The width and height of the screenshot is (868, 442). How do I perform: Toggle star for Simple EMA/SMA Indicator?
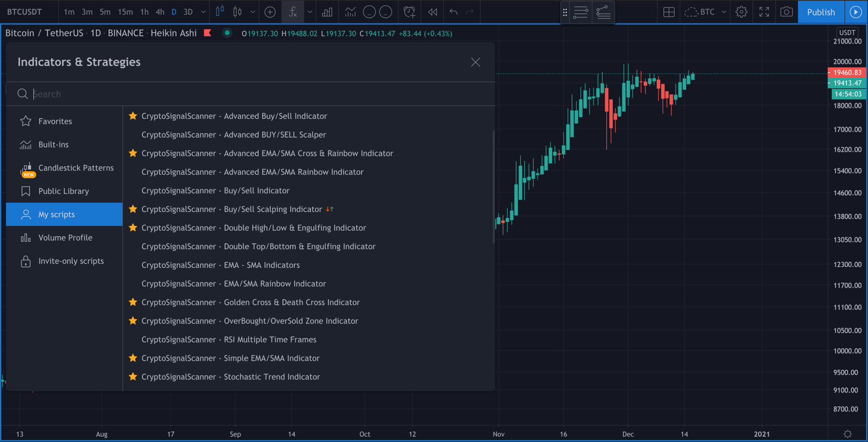click(133, 358)
